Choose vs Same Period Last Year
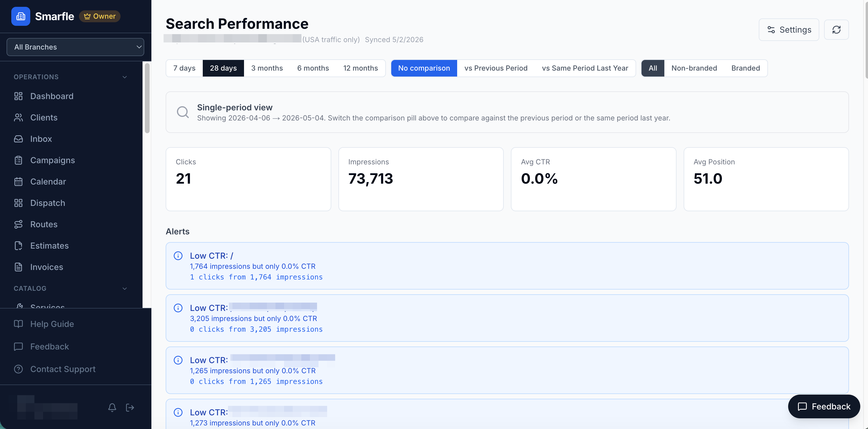Screen dimensions: 868x429 coord(585,68)
